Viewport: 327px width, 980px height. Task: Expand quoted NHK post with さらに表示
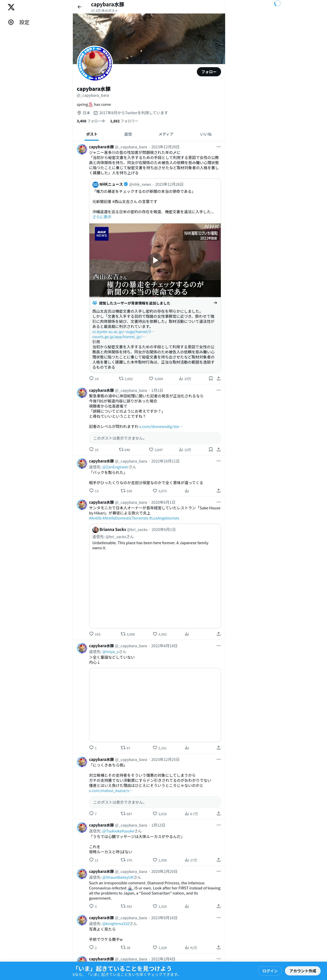tap(102, 217)
